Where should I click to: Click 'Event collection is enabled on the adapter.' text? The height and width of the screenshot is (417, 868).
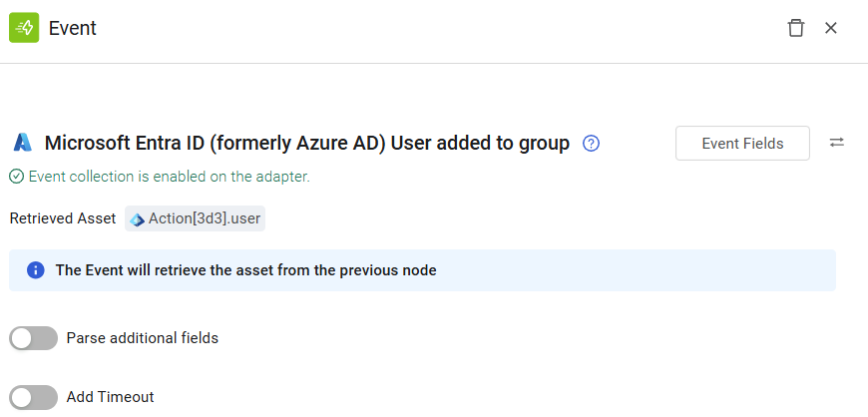tap(170, 177)
